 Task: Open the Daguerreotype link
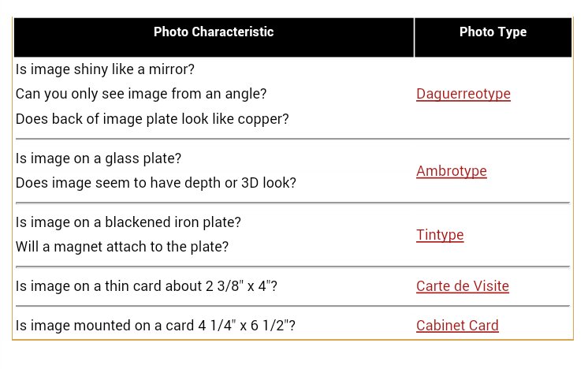(463, 94)
